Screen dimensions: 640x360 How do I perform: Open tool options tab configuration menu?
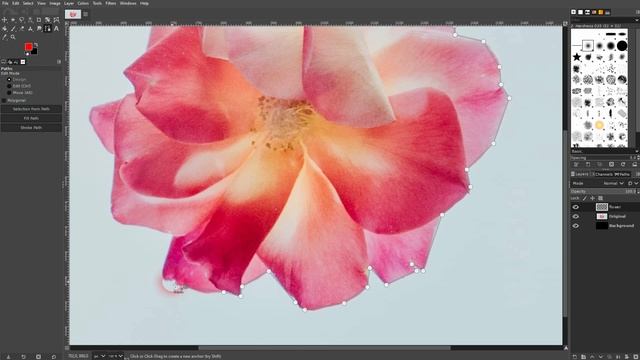[x=59, y=62]
